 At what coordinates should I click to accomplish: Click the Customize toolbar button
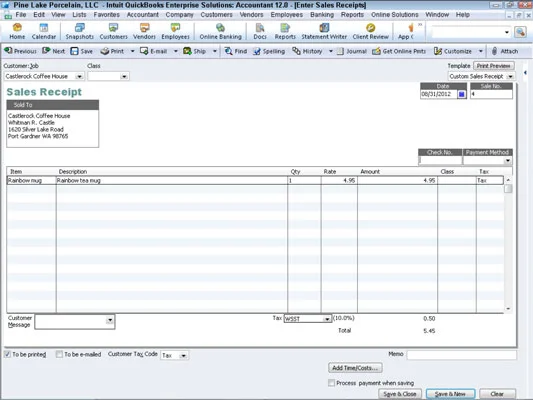click(453, 51)
